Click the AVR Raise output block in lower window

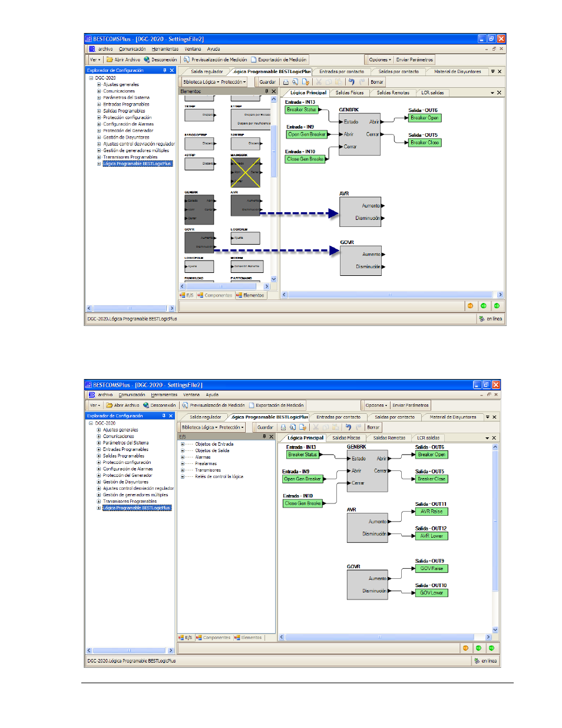432,512
